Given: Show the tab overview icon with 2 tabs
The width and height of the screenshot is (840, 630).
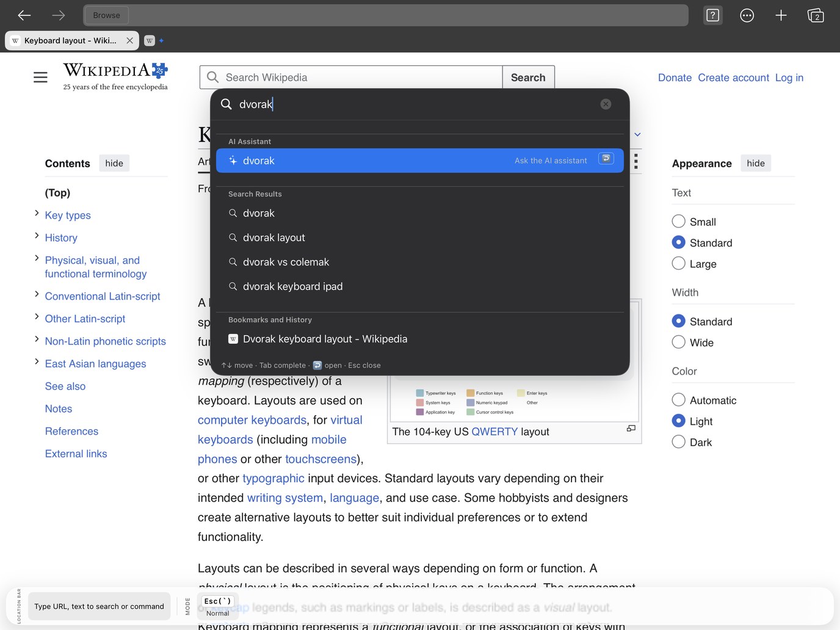Looking at the screenshot, I should click(816, 15).
